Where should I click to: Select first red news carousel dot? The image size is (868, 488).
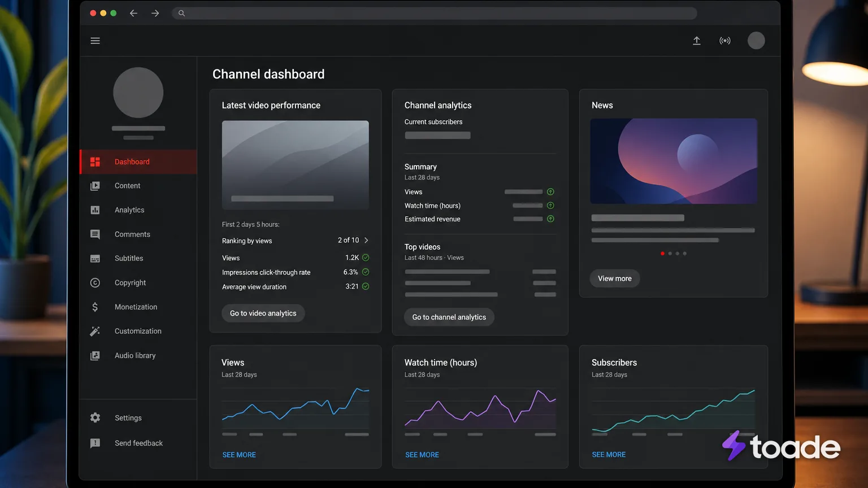tap(662, 254)
